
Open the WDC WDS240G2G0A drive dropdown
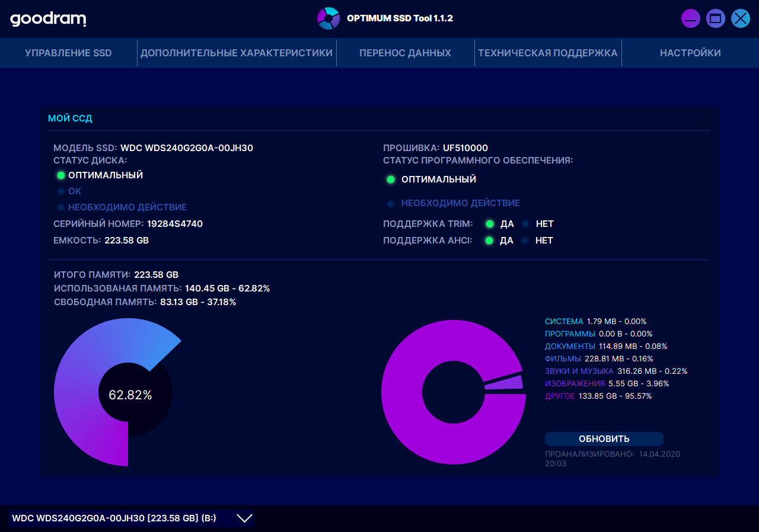point(132,518)
